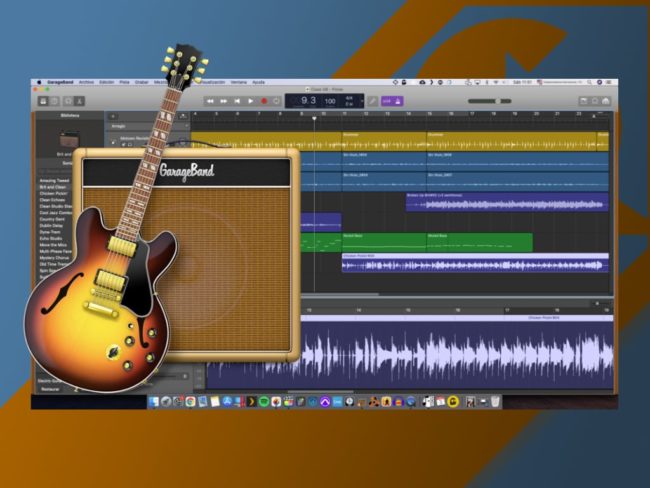Toggle the Smart Controls button
Screen dimensions: 650x488
pyautogui.click(x=68, y=101)
